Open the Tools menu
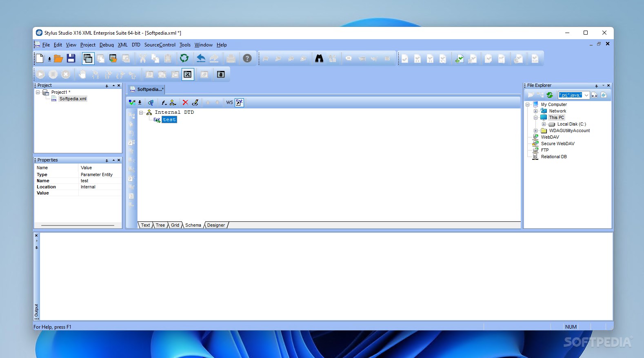 click(x=185, y=45)
